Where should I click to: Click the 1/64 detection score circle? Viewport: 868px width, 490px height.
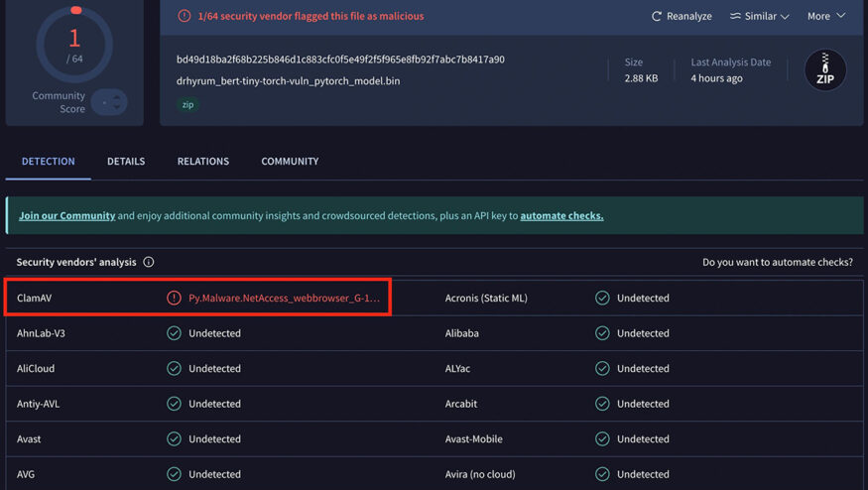[74, 44]
